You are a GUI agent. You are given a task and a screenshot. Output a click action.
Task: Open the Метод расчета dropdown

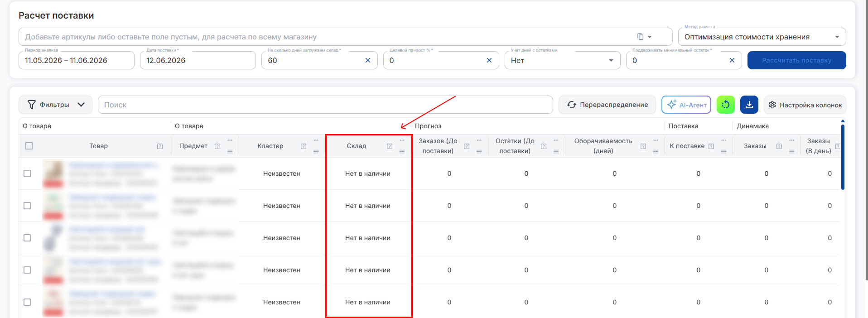pyautogui.click(x=762, y=37)
